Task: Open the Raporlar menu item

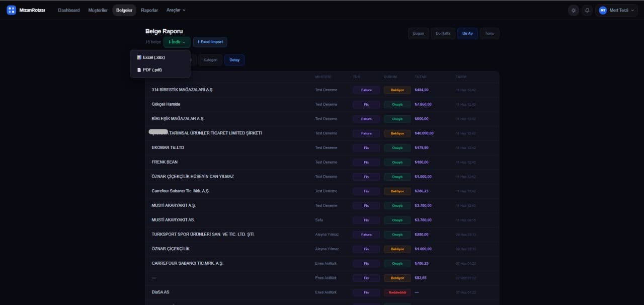Action: click(149, 10)
